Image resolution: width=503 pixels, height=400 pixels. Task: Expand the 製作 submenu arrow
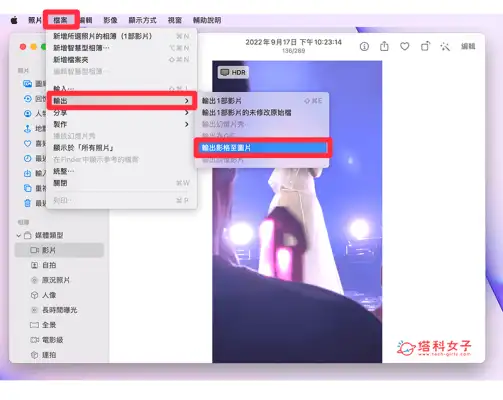[x=187, y=124]
